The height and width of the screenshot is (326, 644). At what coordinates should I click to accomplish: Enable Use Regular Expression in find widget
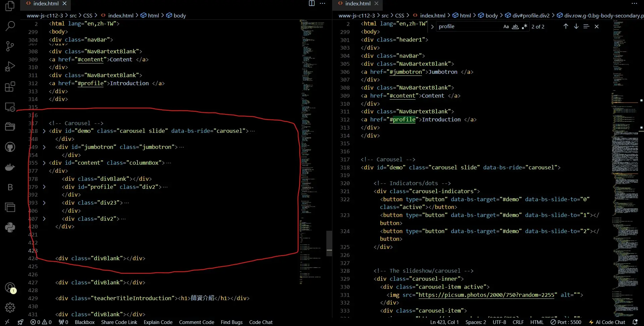pos(525,26)
